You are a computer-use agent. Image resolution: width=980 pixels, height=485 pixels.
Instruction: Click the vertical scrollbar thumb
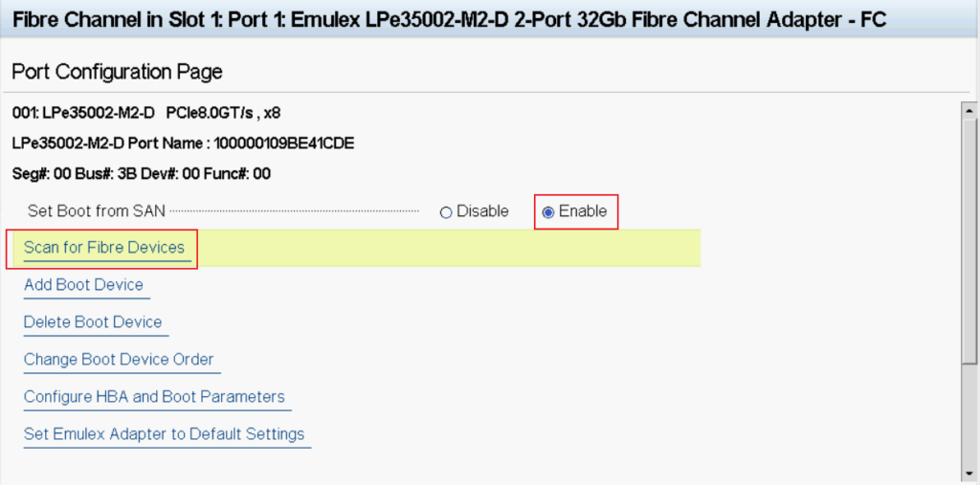pos(968,239)
